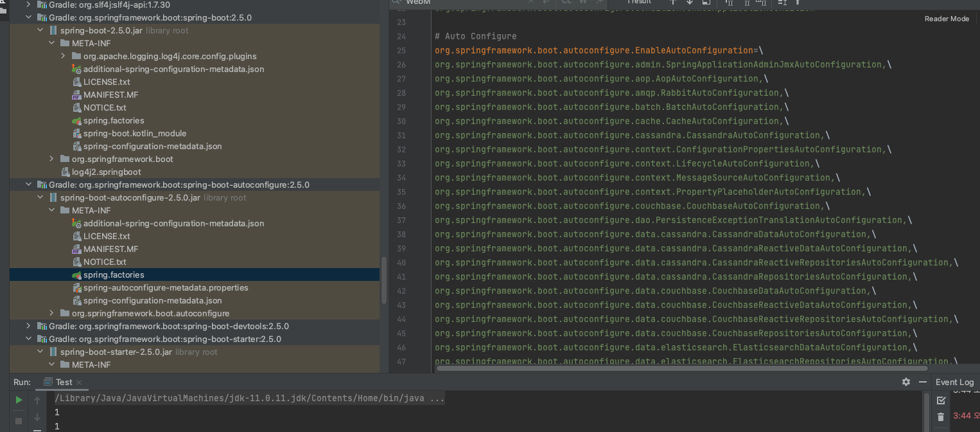The height and width of the screenshot is (432, 980).
Task: Click the project tree vertical scrollbar thumb
Action: click(384, 280)
